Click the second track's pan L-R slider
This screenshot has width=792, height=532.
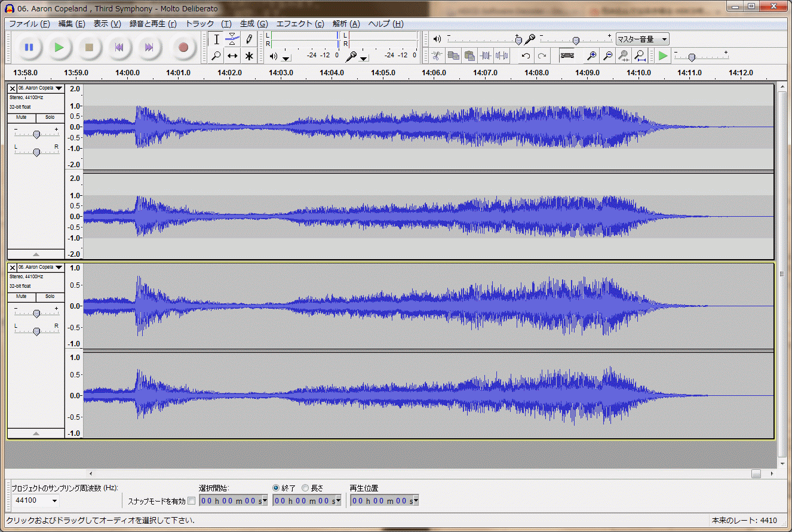(x=36, y=330)
